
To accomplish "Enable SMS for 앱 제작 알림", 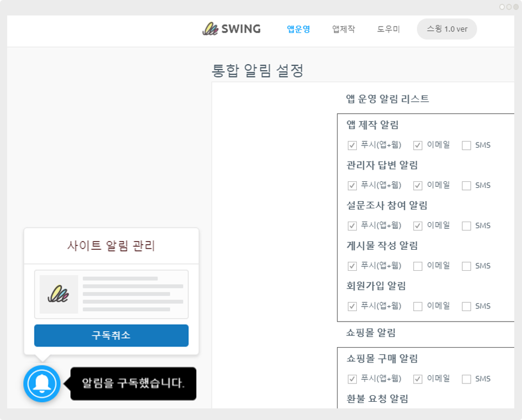I will click(466, 145).
